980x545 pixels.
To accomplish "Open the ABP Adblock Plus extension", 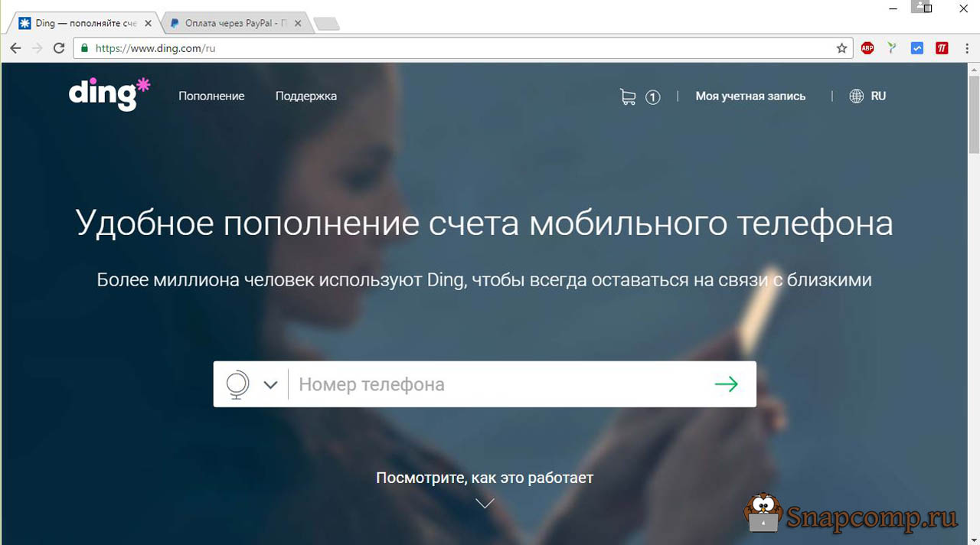I will pyautogui.click(x=867, y=48).
